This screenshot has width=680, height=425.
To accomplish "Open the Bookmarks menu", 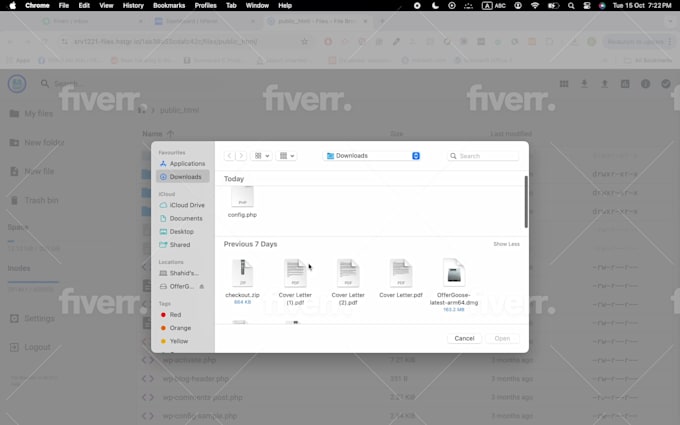I will point(169,6).
